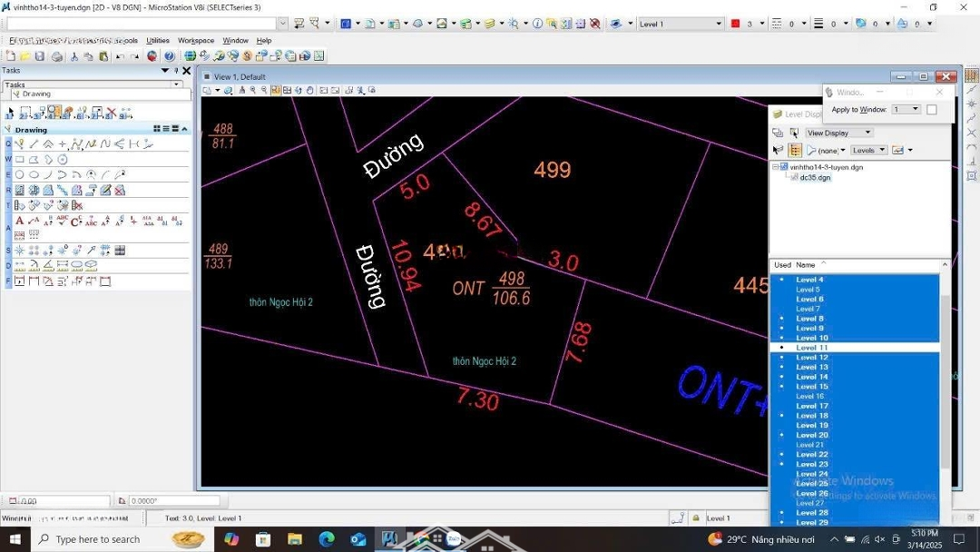Viewport: 980px width, 552px height.
Task: Collapse the vinhtho14-3-tuyen.dgn tree node
Action: pos(776,167)
